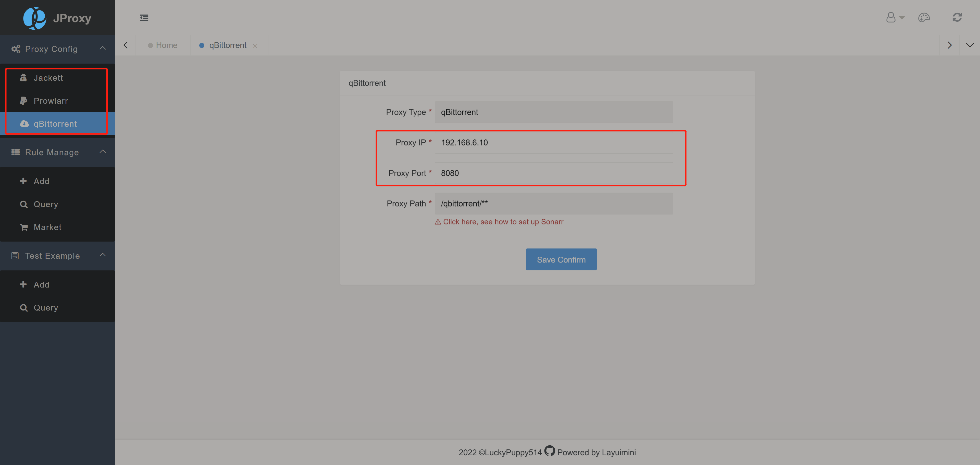Click the Save Confirm button
The width and height of the screenshot is (980, 465).
point(561,260)
